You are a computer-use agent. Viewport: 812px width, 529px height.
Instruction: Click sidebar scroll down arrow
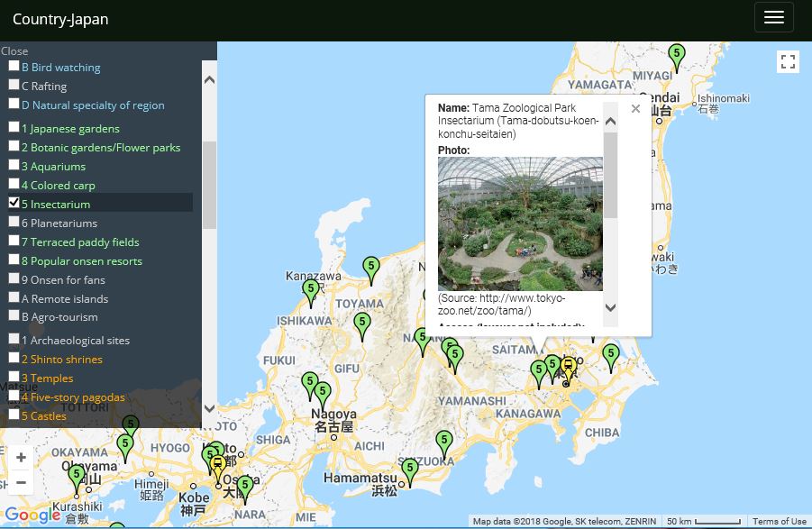[209, 408]
